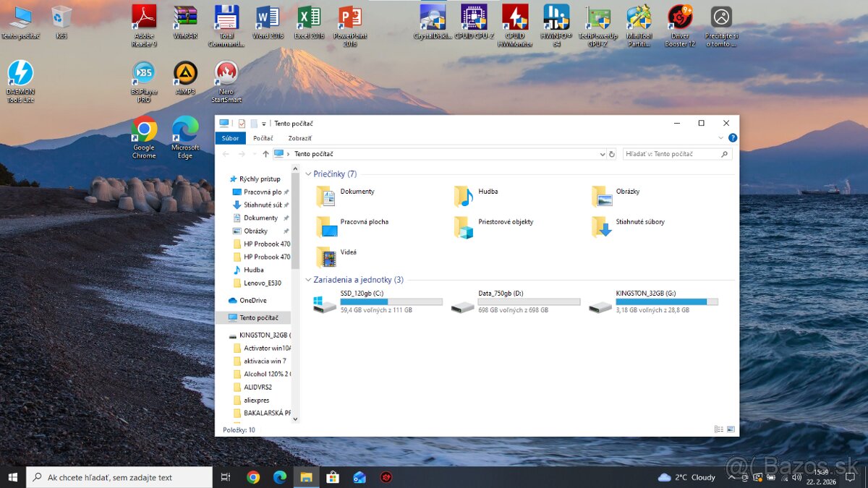The width and height of the screenshot is (868, 488).
Task: Open the address bar dropdown arrow
Action: point(602,153)
